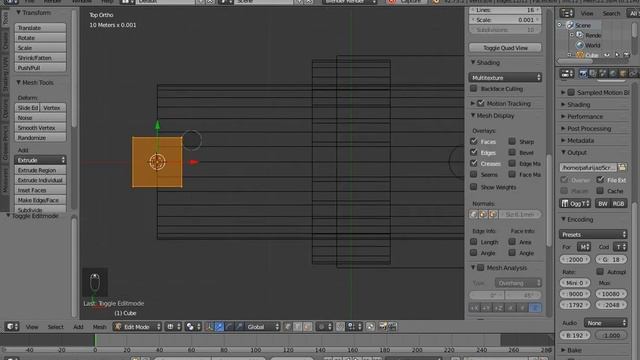Click the 3D view editor type icon
The image size is (640, 360).
tap(12, 327)
